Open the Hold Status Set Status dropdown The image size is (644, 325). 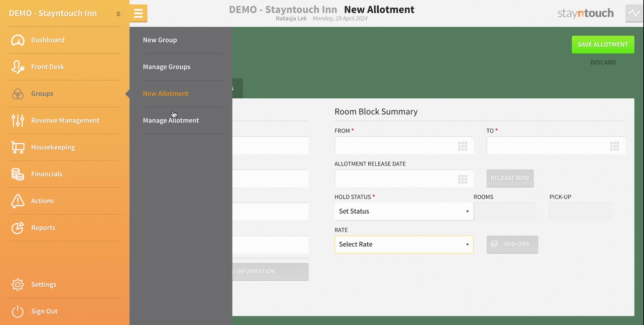(404, 211)
